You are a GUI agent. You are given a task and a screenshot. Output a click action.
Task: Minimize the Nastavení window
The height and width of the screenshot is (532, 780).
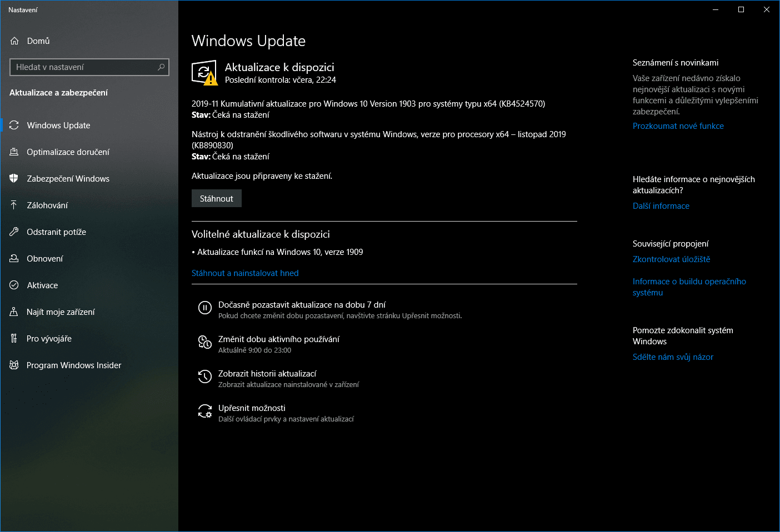point(716,9)
